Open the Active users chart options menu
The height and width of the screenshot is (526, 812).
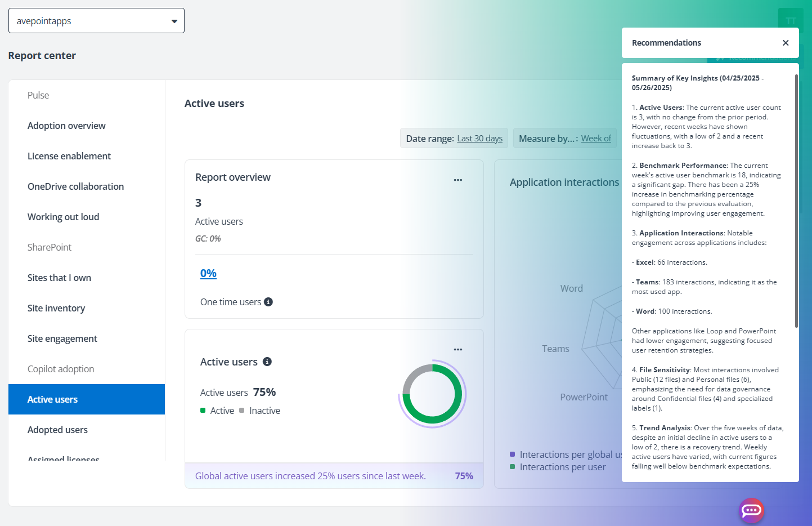pos(457,349)
